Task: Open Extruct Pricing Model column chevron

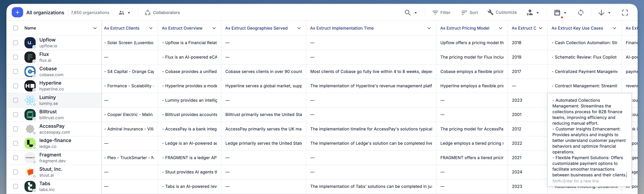Action: click(500, 28)
